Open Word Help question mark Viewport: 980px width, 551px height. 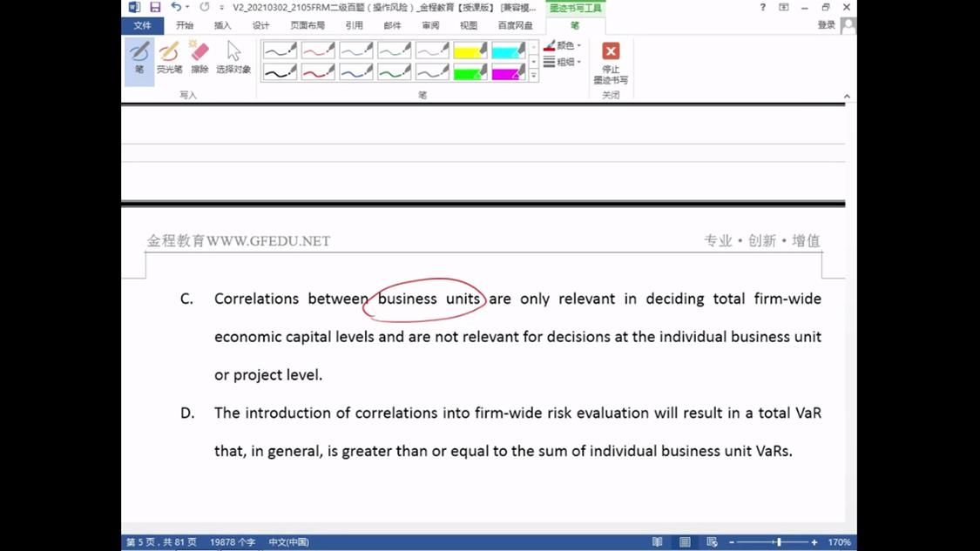pos(762,8)
